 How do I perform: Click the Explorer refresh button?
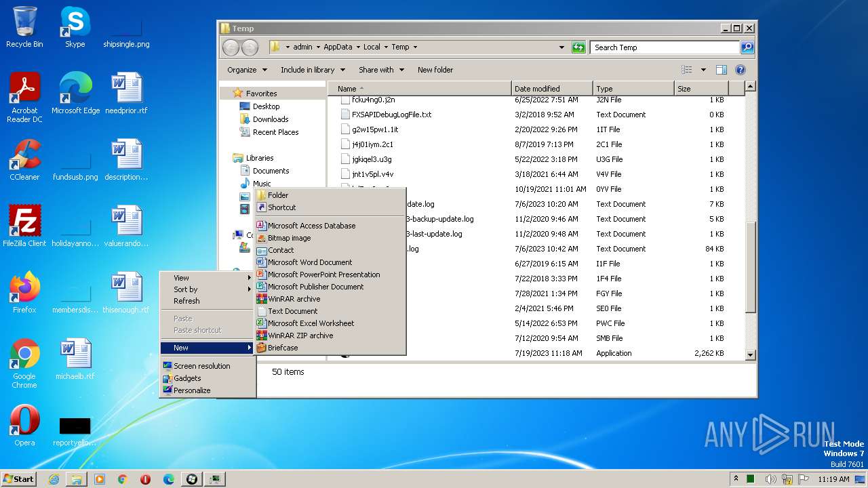tap(578, 47)
